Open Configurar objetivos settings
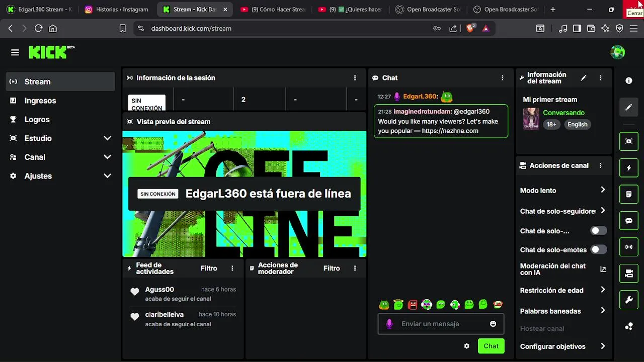 (562, 346)
